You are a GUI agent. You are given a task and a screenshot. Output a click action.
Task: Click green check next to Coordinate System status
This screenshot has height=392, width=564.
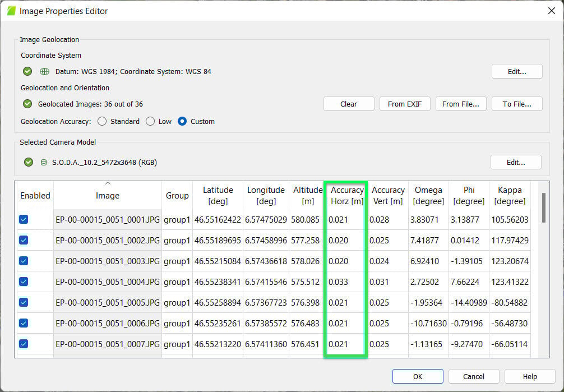coord(27,71)
